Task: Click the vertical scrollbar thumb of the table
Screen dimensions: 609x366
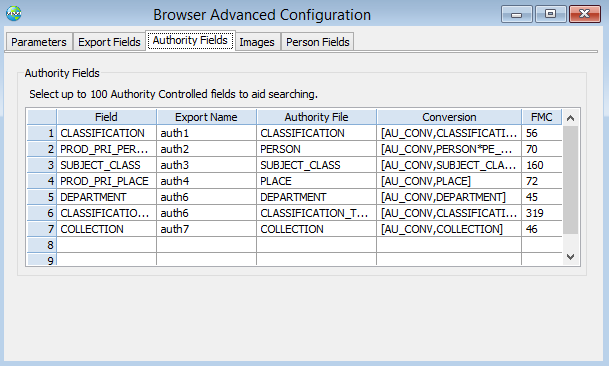Action: coord(570,180)
